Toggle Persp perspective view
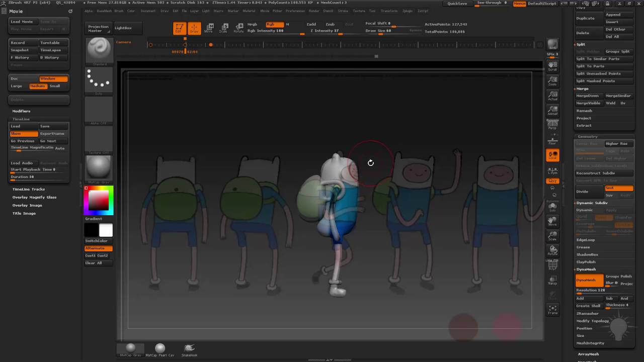Screen dimensions: 644x362 click(552, 125)
